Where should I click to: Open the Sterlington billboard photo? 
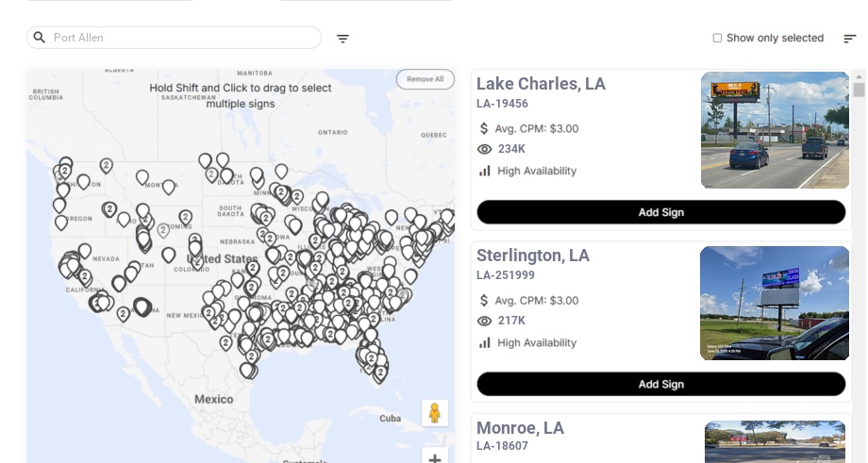coord(775,303)
